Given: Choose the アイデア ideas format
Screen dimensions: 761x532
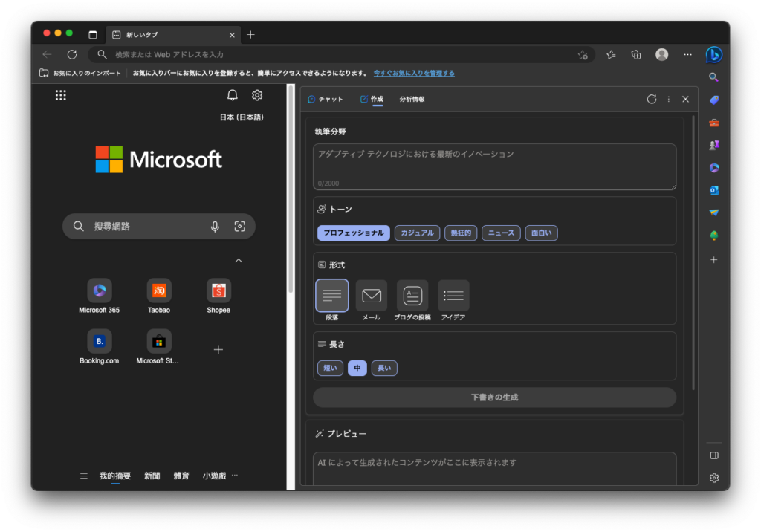Looking at the screenshot, I should (x=453, y=295).
